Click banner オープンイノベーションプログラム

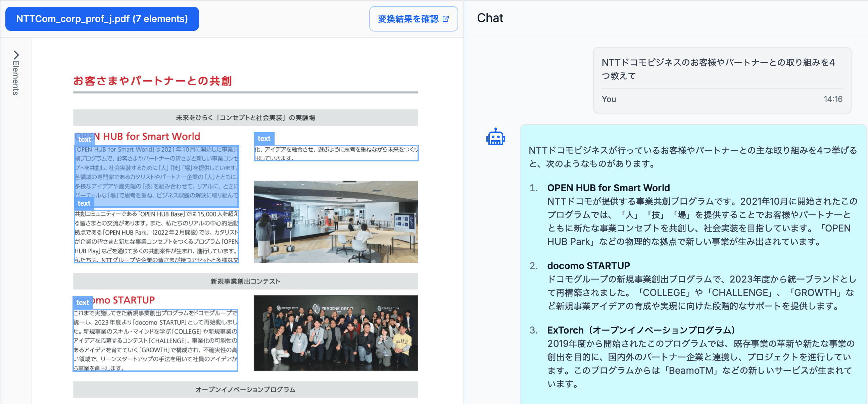pos(245,390)
